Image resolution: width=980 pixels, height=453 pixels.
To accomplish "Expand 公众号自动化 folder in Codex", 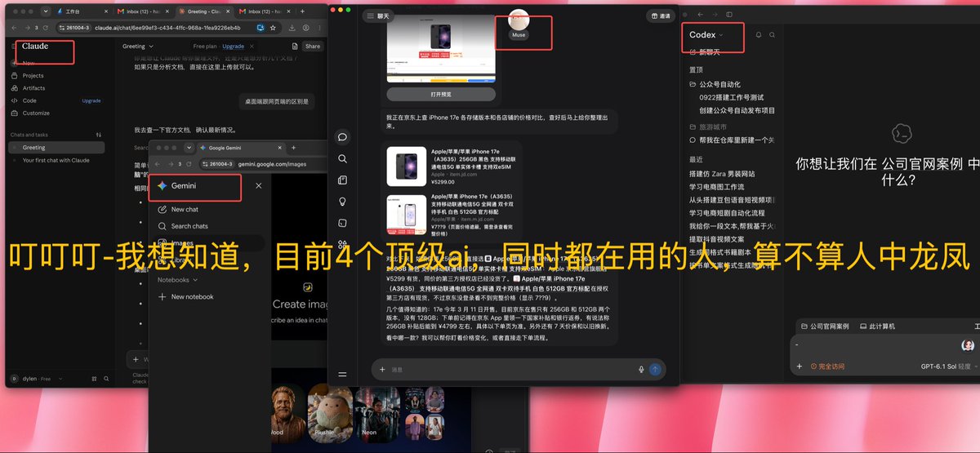I will pos(715,84).
